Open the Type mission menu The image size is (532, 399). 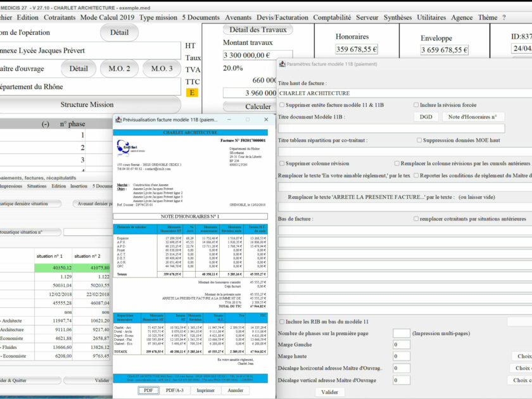[158, 17]
